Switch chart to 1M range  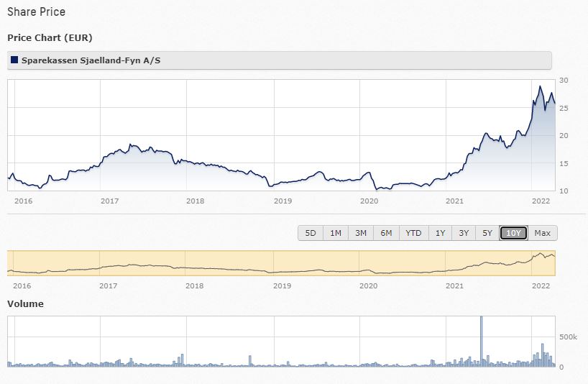336,233
